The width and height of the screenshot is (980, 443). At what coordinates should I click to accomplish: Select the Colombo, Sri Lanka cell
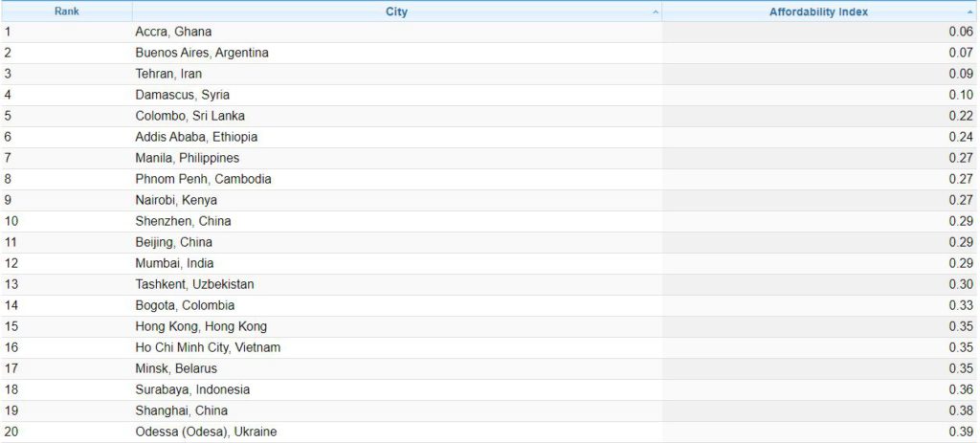[397, 116]
